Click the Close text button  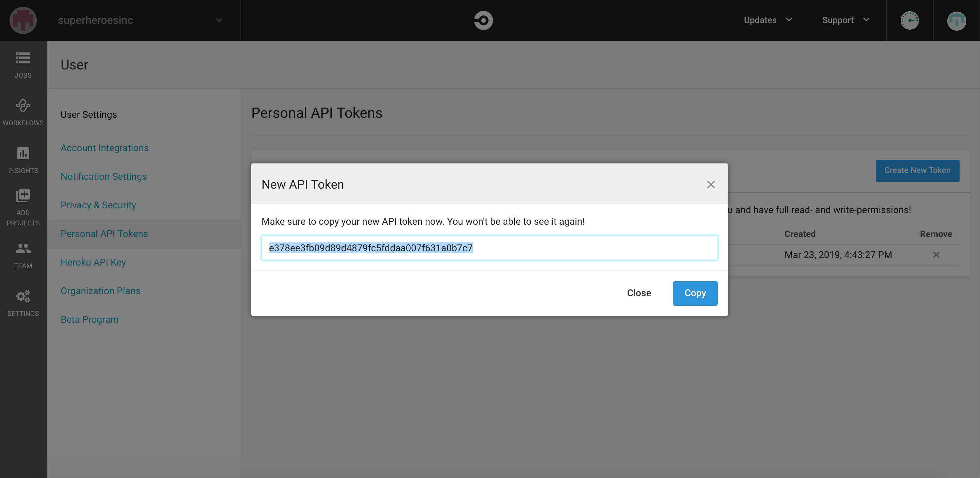pos(639,293)
